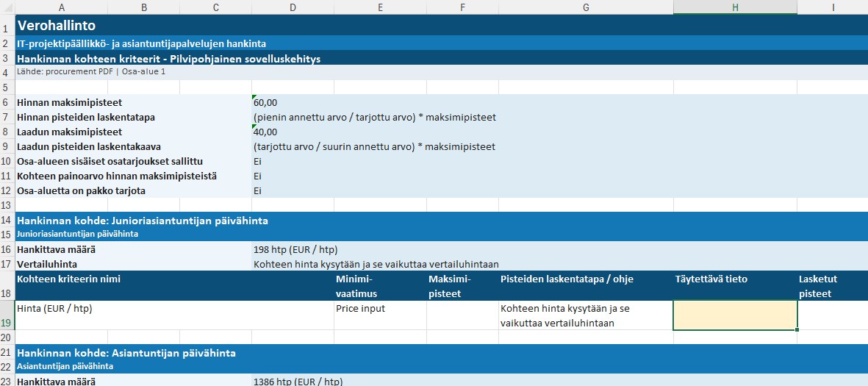
Task: Click 'Minimi-vaatimus' table header
Action: point(380,286)
